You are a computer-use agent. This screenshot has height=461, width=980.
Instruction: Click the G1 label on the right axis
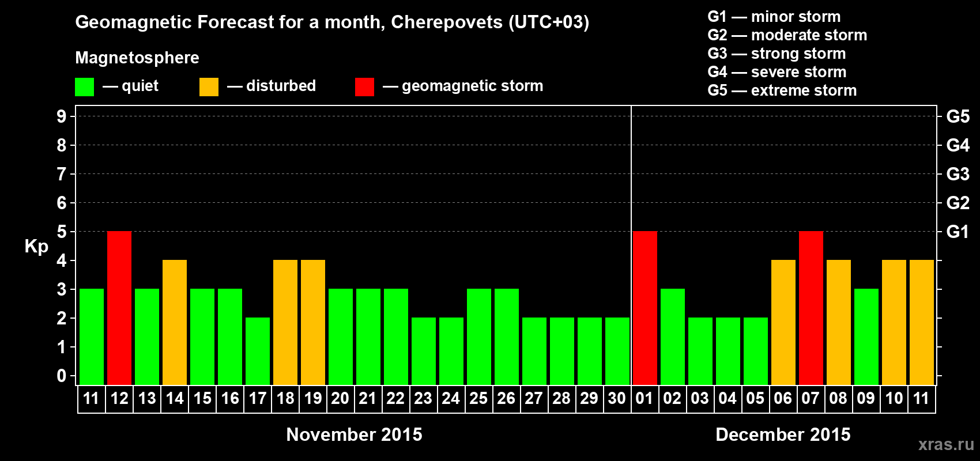pyautogui.click(x=958, y=232)
